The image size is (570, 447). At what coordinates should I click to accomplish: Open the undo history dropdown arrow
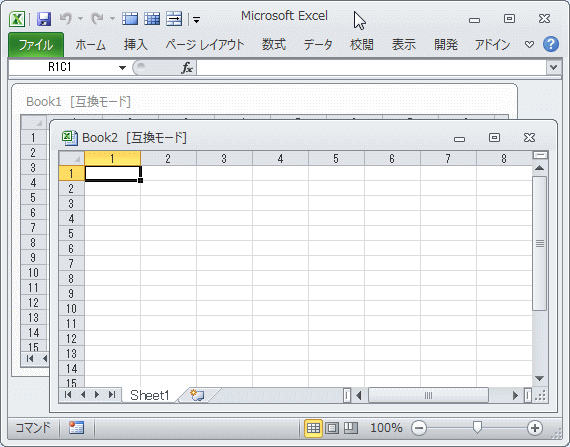[81, 19]
